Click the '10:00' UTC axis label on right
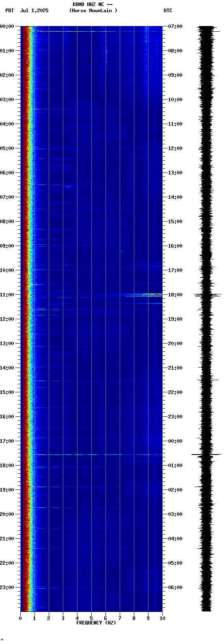This screenshot has height=644, width=224. coord(175,100)
